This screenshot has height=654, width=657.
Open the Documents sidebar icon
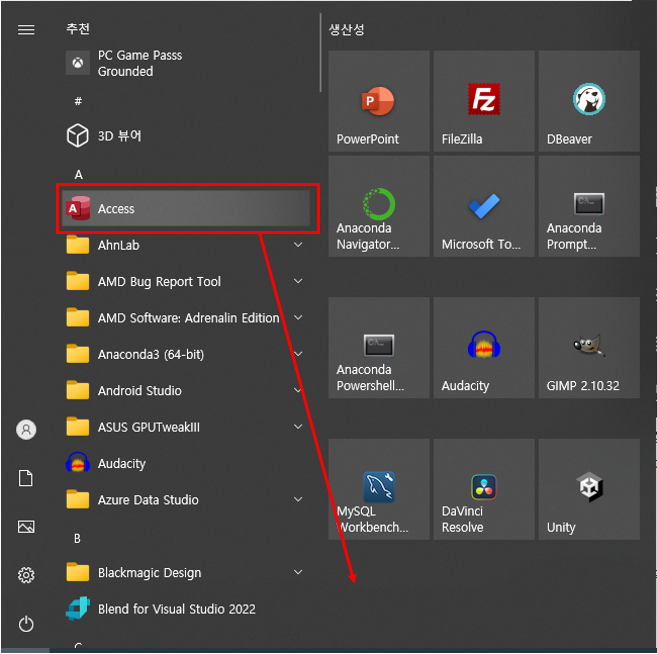point(26,478)
